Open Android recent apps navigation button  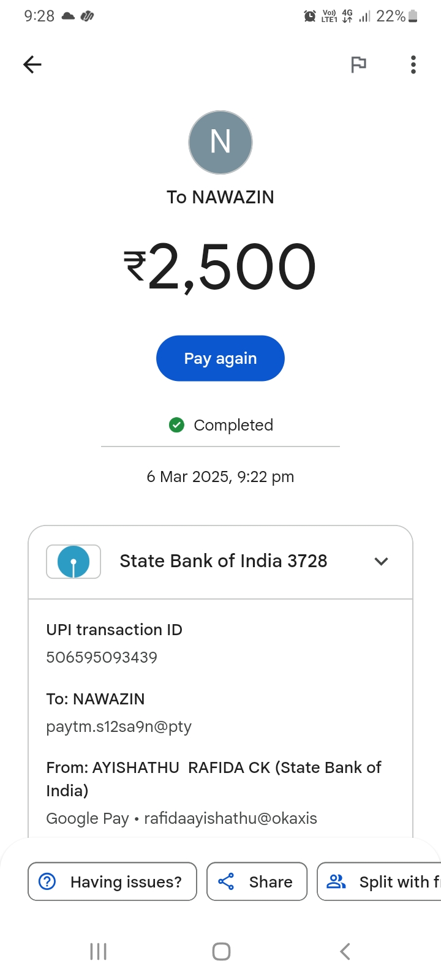98,951
